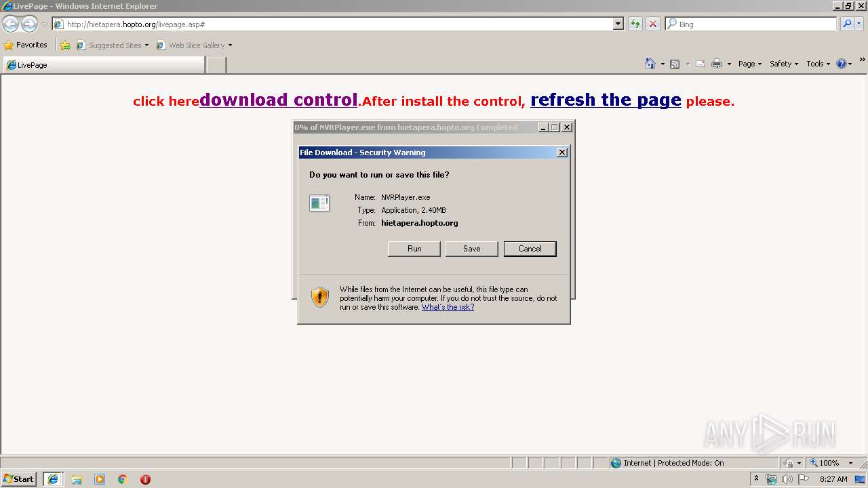Click the download control link
Screen dimensions: 868x488
(279, 100)
